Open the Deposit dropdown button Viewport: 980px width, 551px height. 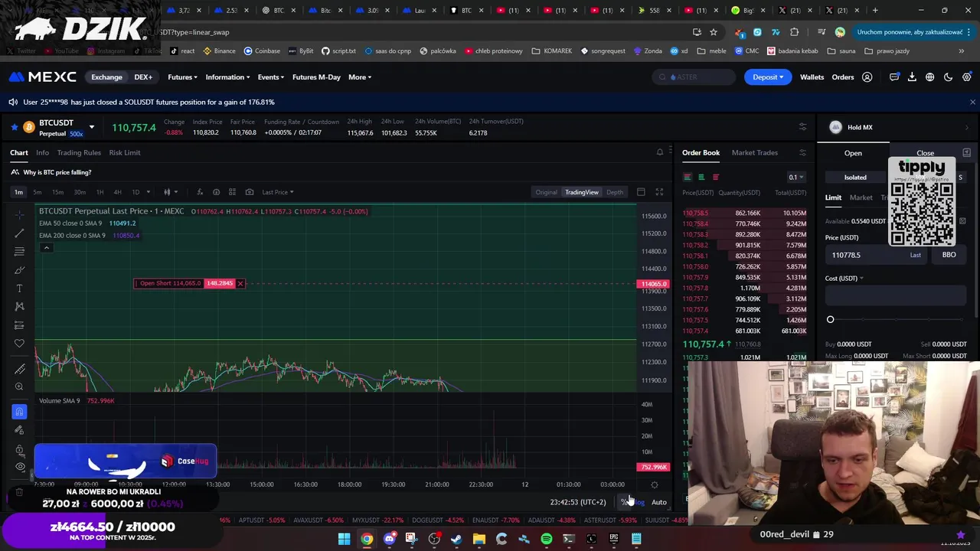(x=768, y=77)
